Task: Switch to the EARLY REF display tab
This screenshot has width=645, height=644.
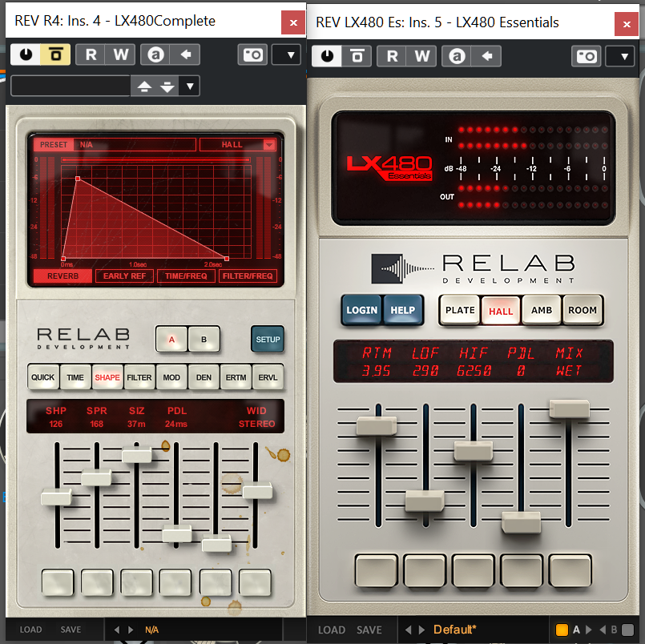Action: (124, 276)
